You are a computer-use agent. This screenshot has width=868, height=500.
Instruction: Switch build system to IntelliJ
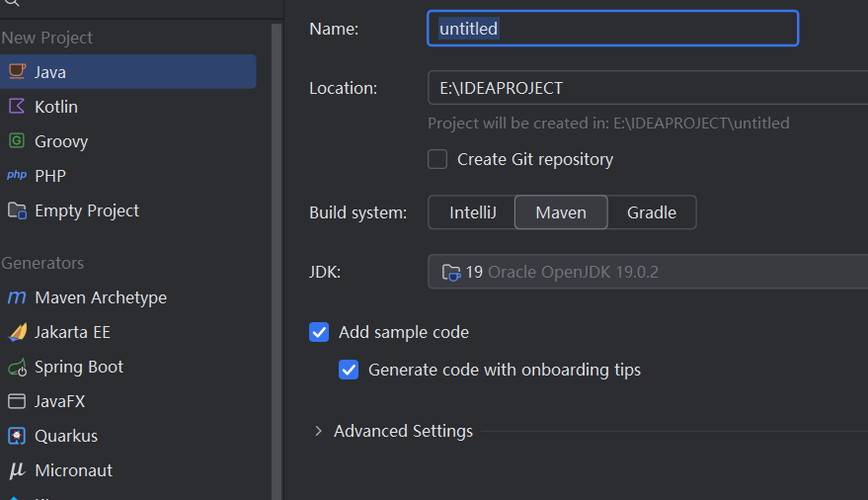pos(472,212)
